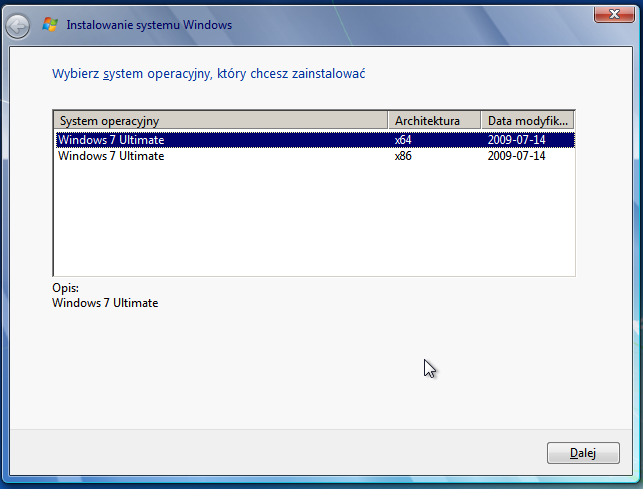Click the heading Wybierz system operacyjny
The image size is (643, 489).
pyautogui.click(x=208, y=74)
